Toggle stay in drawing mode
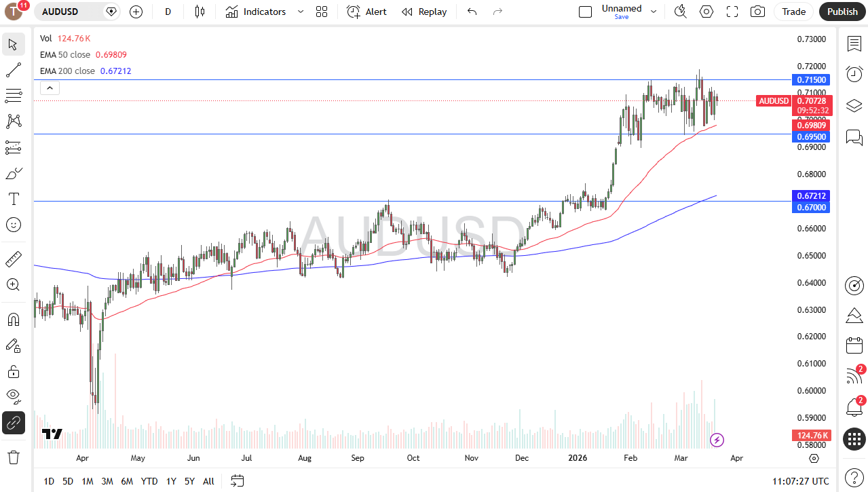The width and height of the screenshot is (868, 492). pos(13,345)
